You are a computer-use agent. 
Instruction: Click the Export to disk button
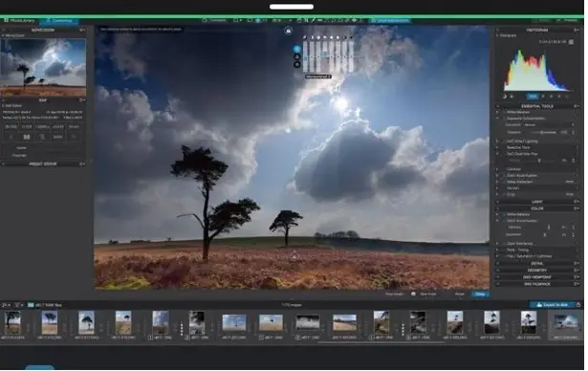[x=552, y=305]
